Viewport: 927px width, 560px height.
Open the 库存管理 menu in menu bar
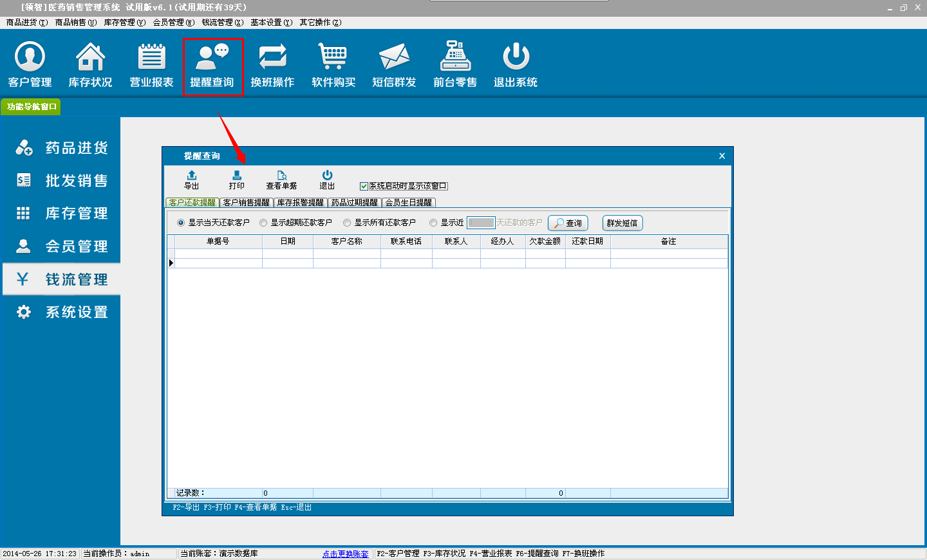[x=124, y=23]
